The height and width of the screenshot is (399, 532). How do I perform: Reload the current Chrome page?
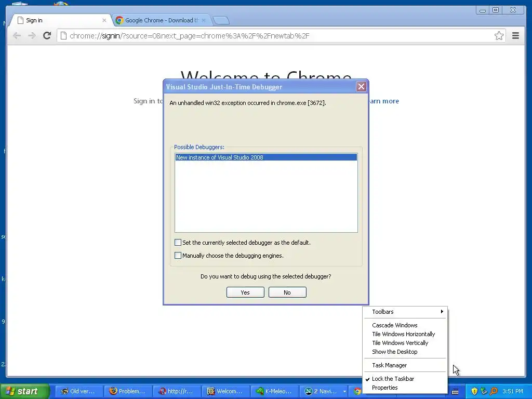[x=47, y=36]
